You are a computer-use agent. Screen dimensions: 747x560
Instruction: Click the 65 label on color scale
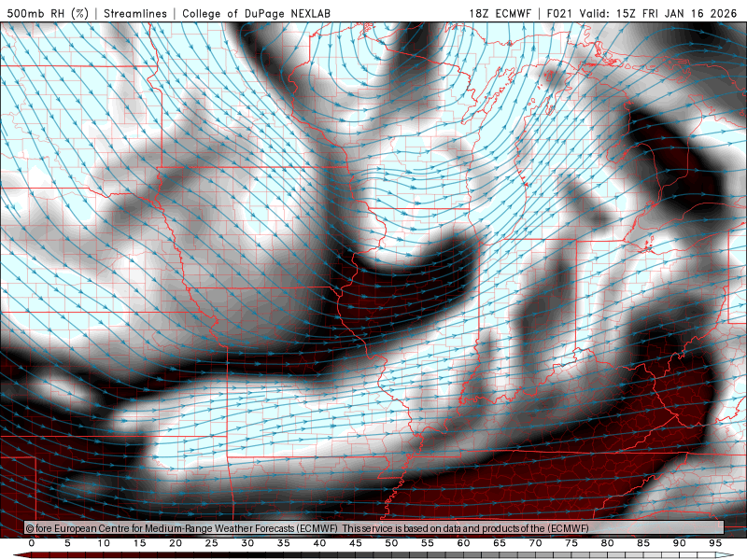[500, 543]
